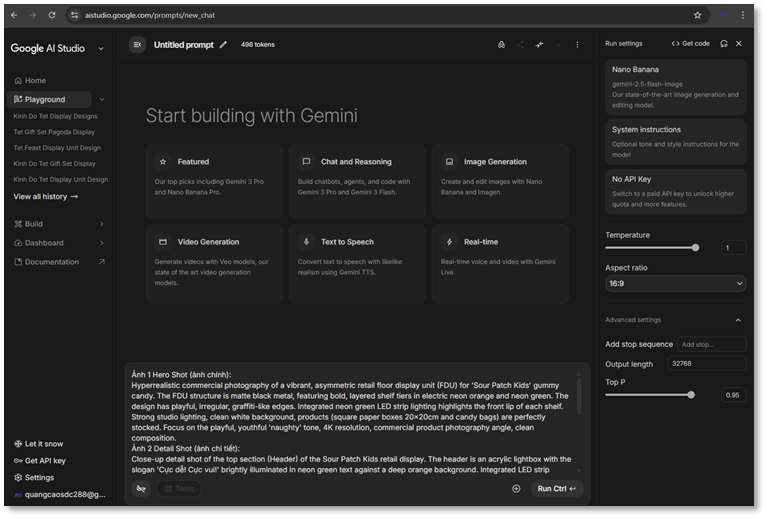Open the Aspect ratio 16:9 dropdown
Screen dimensions: 767x519
(x=675, y=284)
